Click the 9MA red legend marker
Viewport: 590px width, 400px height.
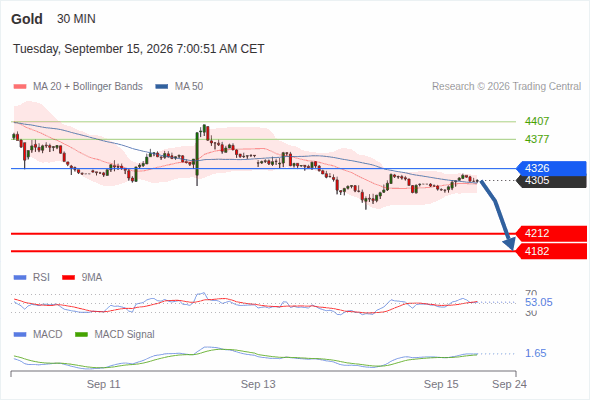pyautogui.click(x=68, y=278)
